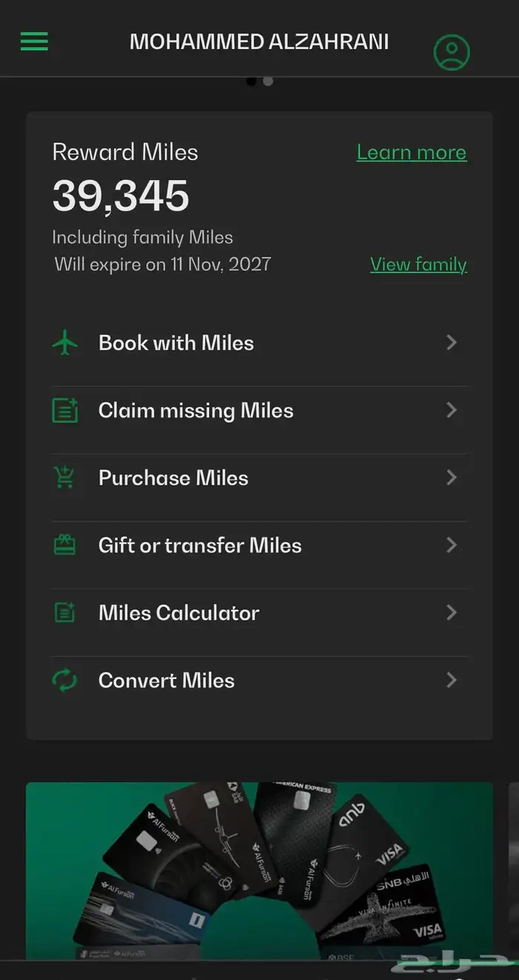Viewport: 519px width, 980px height.
Task: Tap the Claim missing Miles icon
Action: (x=65, y=411)
